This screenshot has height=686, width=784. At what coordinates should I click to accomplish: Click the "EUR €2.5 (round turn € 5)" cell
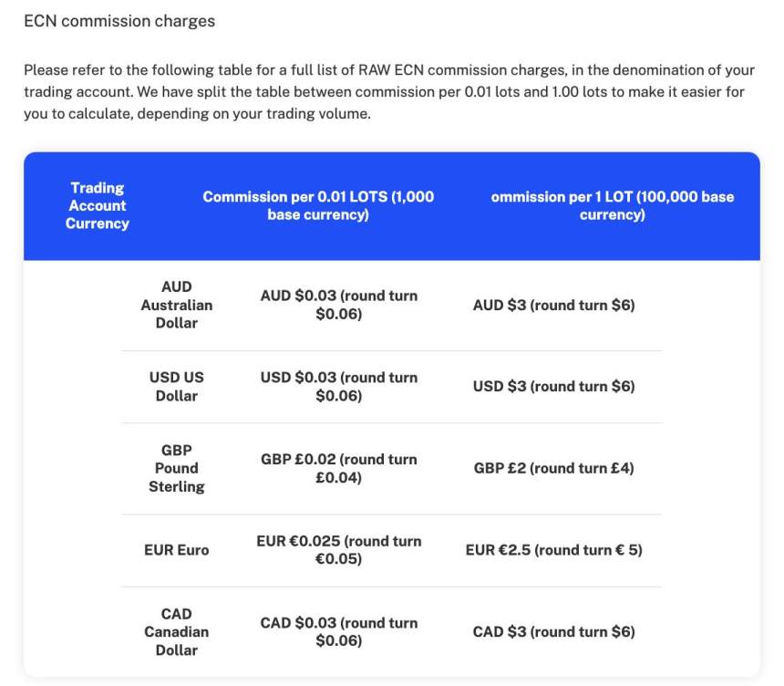[x=553, y=550]
